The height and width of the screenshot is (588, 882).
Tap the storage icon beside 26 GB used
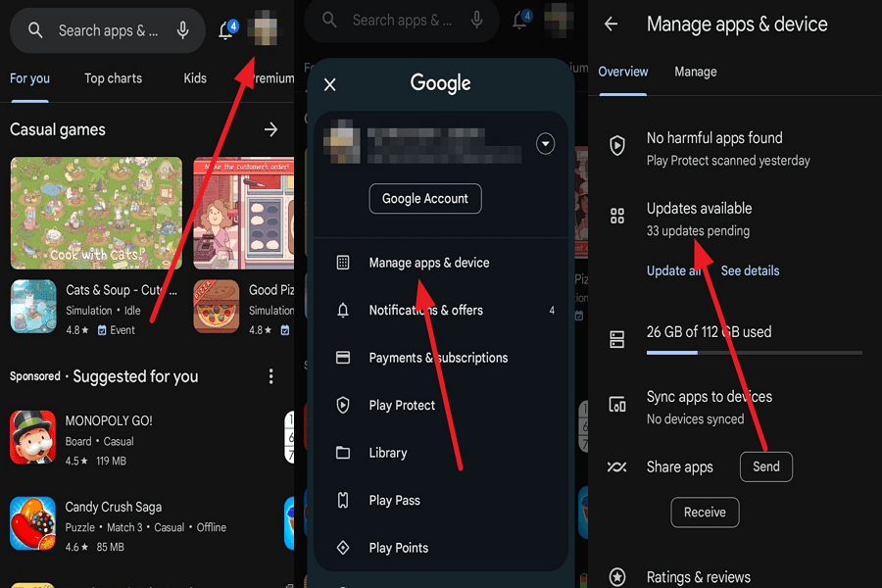[x=617, y=339]
